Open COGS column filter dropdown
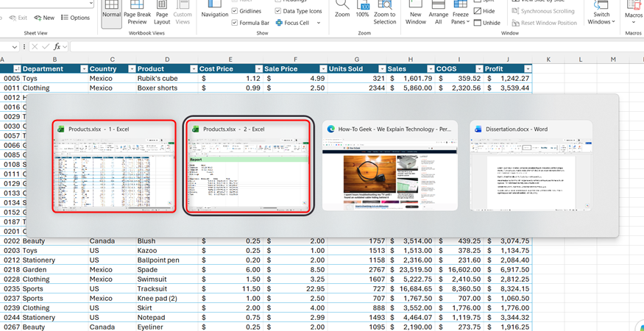This screenshot has height=331, width=644. click(479, 69)
